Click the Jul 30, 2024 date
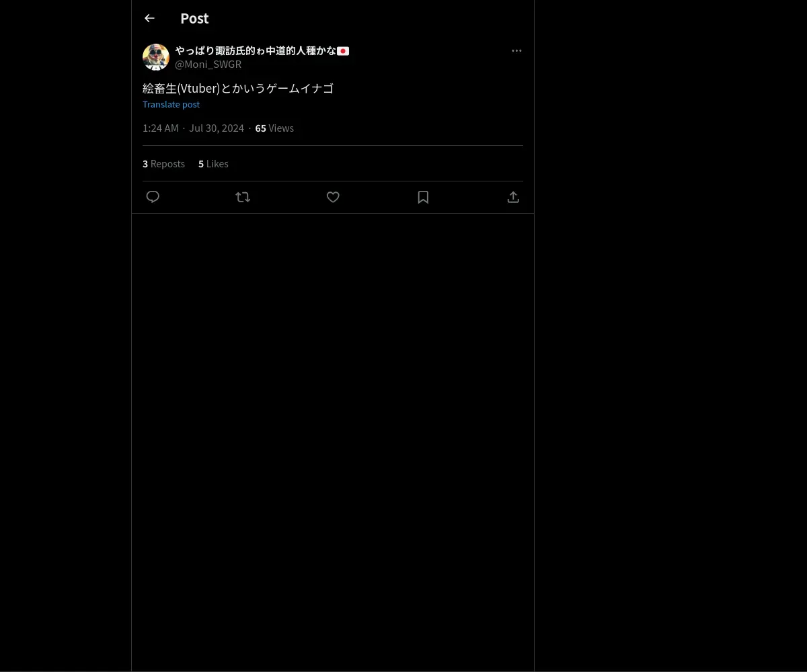This screenshot has height=672, width=807. [x=217, y=128]
